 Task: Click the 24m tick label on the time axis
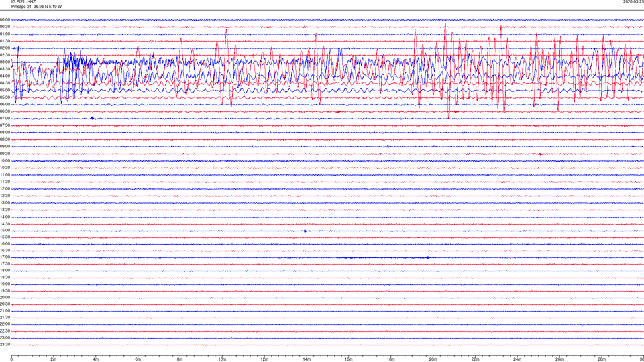pos(517,359)
